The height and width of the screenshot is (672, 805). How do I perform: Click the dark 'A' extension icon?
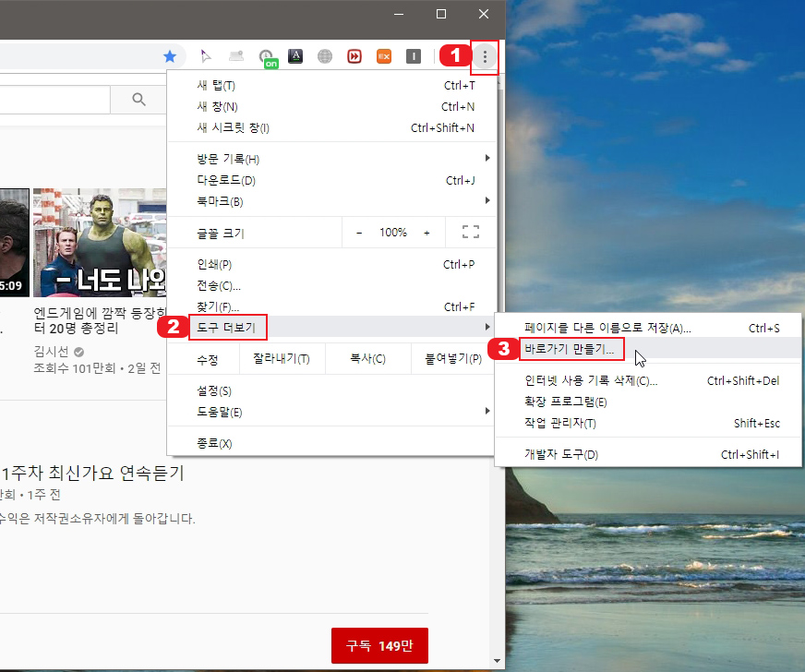point(295,55)
